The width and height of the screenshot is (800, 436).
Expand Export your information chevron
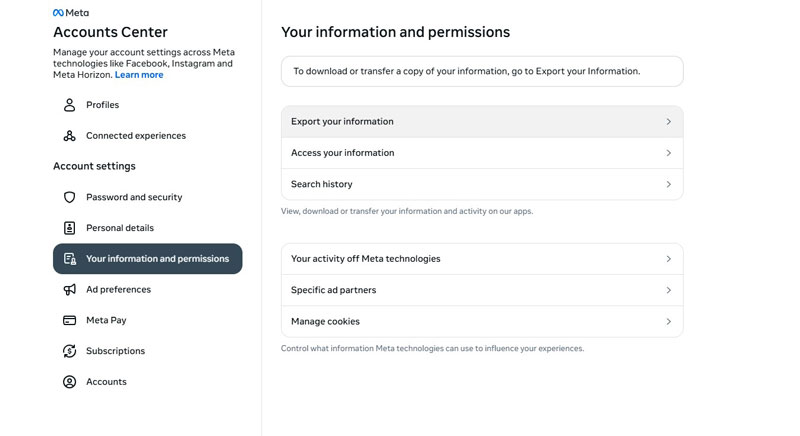coord(668,122)
